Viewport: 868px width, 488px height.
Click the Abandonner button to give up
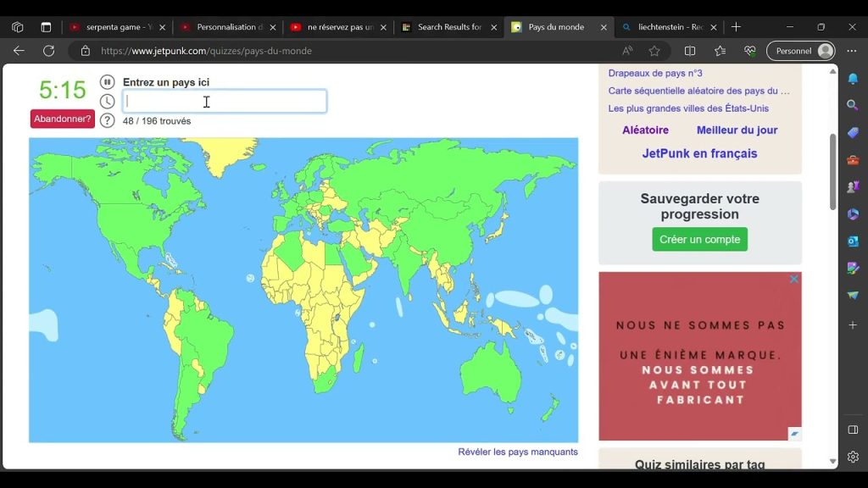click(62, 119)
